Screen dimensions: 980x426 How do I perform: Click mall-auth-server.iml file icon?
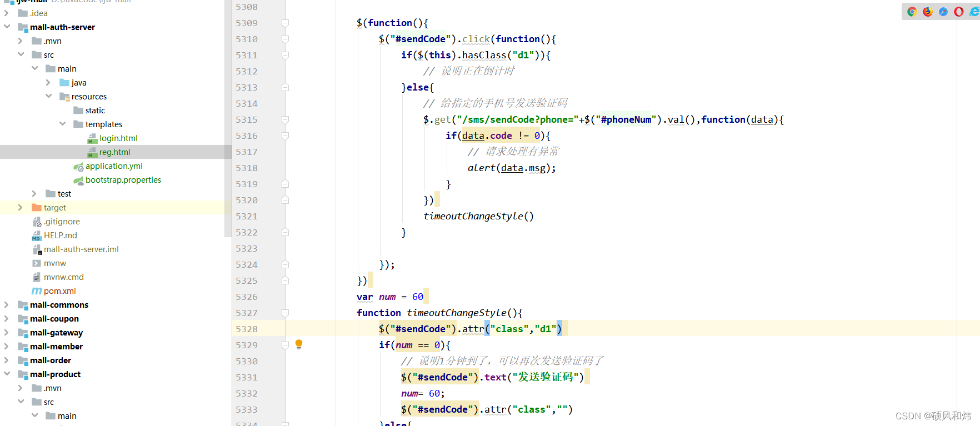coord(37,249)
